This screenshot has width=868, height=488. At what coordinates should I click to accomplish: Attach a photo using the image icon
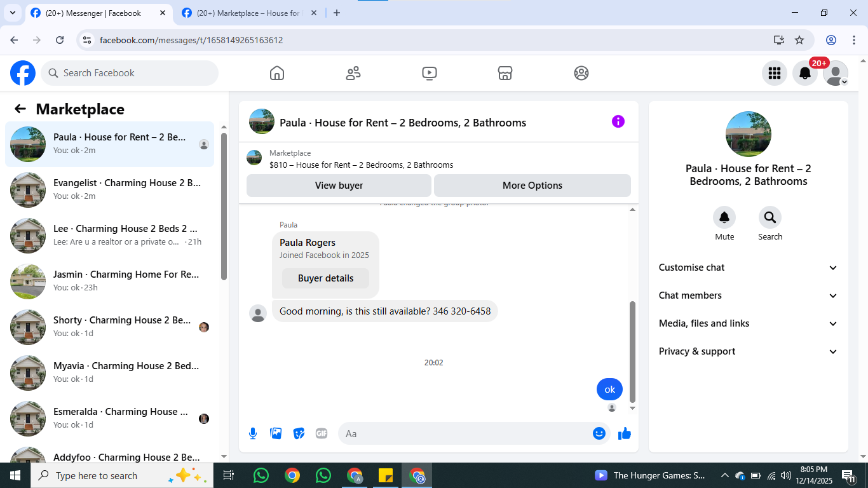[276, 433]
